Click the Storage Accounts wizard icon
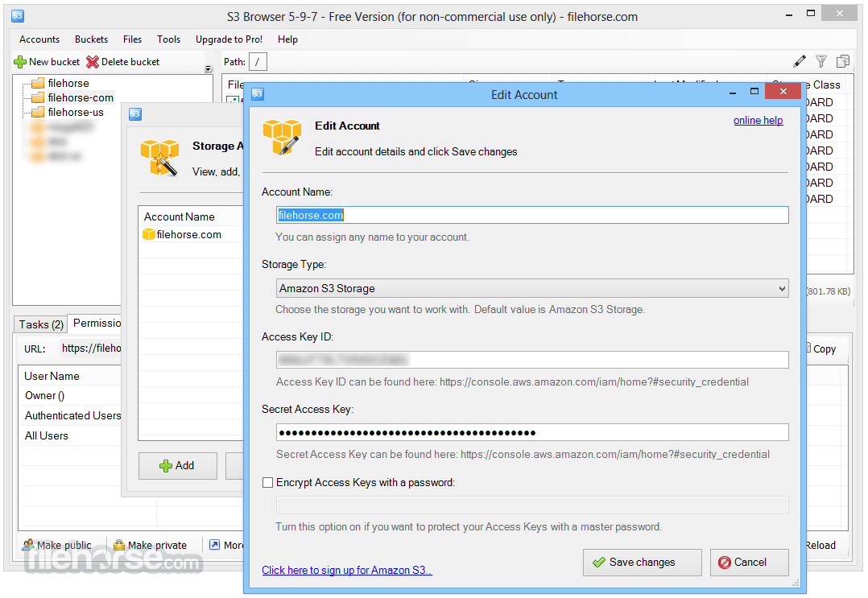This screenshot has width=868, height=598. tap(160, 158)
